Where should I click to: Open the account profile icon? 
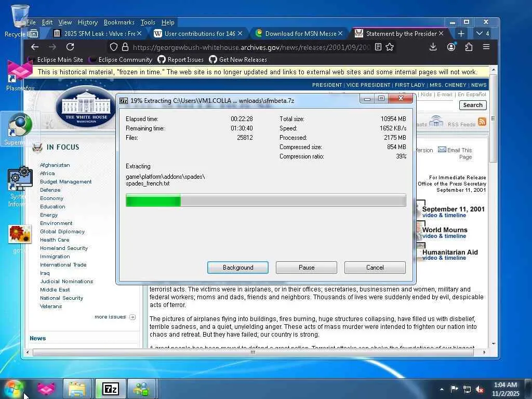[x=451, y=47]
